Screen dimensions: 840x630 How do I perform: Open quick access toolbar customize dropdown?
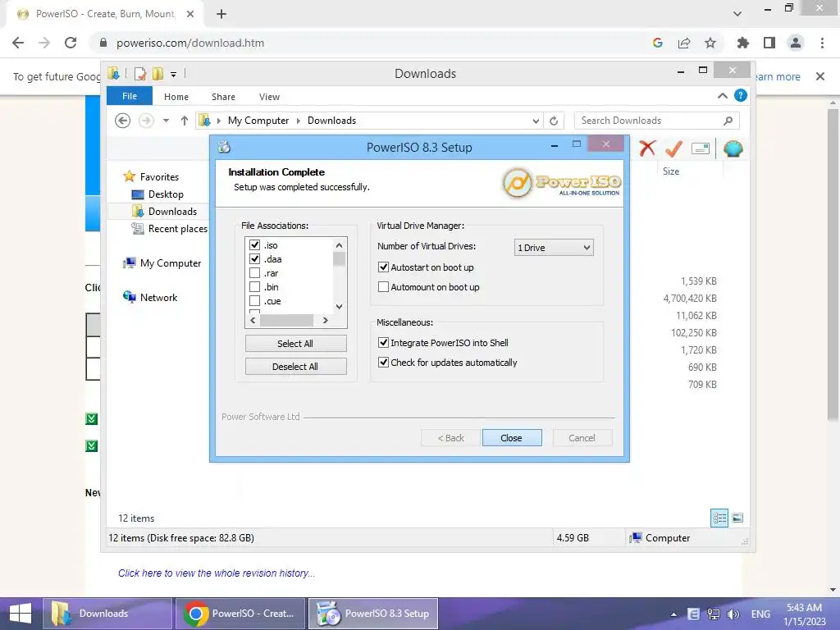click(x=174, y=75)
